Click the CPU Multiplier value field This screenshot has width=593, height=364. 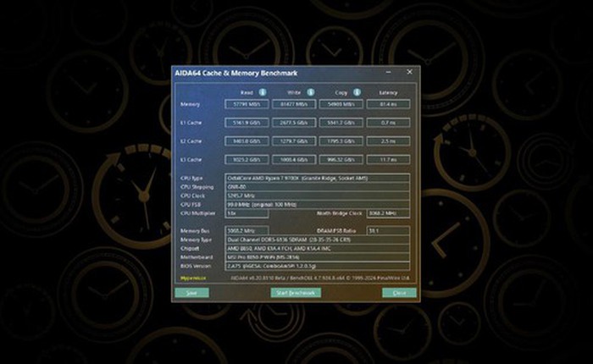[247, 213]
